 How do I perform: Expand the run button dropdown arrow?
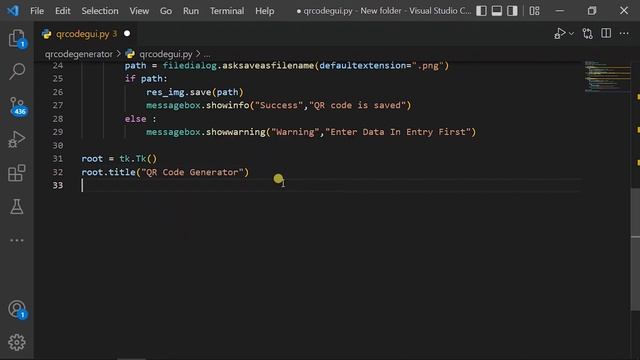[571, 34]
